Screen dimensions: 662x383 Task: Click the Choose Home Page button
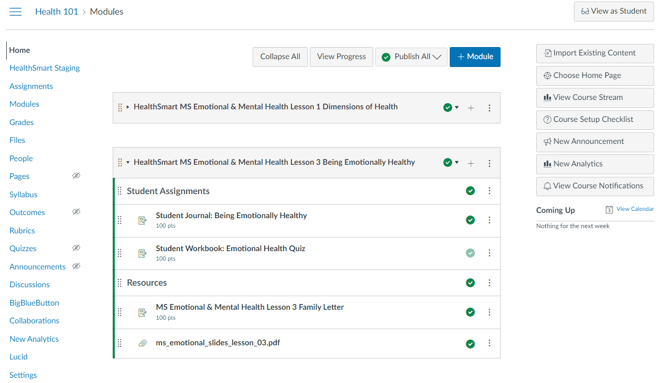pyautogui.click(x=595, y=76)
